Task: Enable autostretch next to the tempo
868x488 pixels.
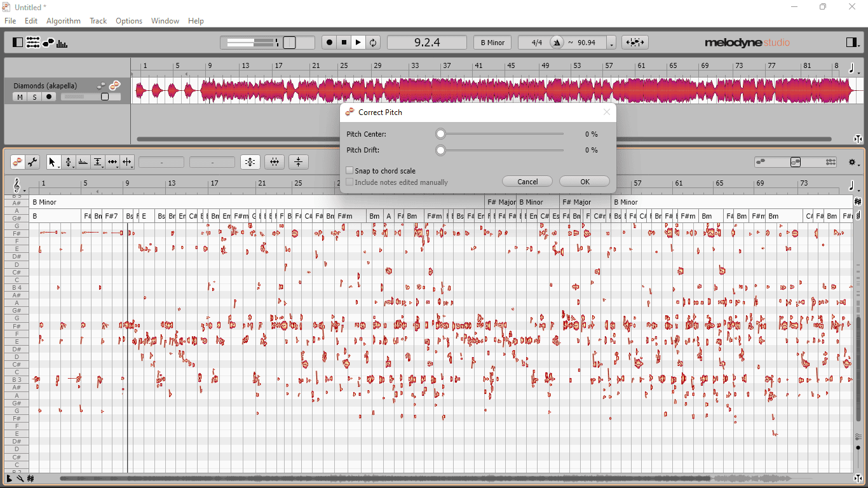Action: [635, 43]
